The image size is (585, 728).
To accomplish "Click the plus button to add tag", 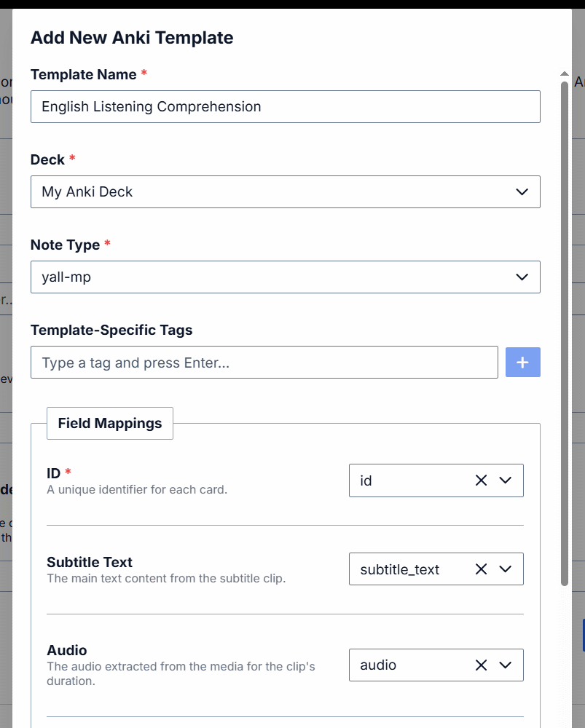I will coord(522,362).
